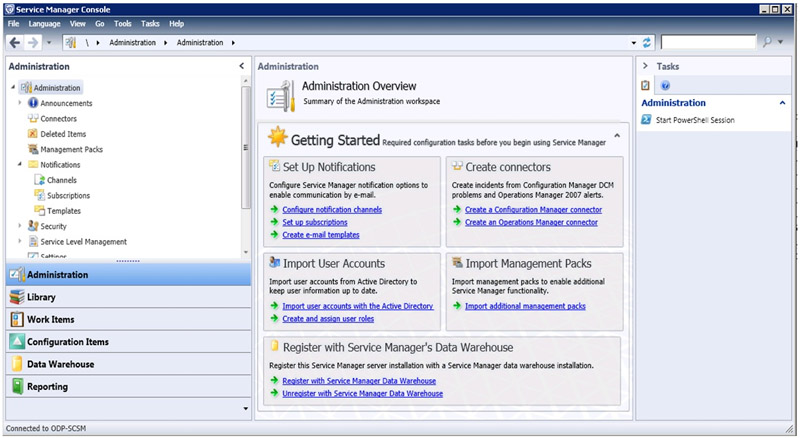Click the Start PowerShell Session icon
The height and width of the screenshot is (438, 800).
click(646, 119)
